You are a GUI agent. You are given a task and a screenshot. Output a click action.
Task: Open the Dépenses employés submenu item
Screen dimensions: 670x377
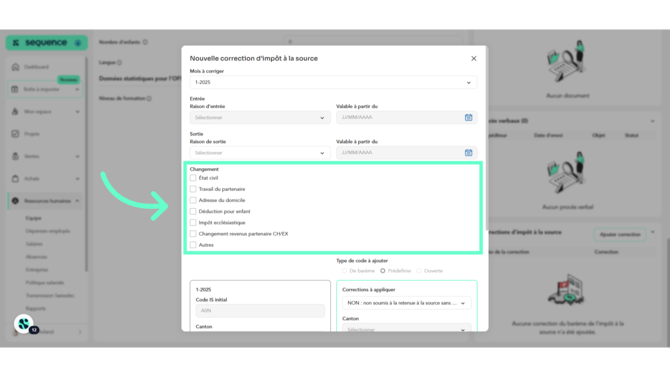tap(47, 231)
